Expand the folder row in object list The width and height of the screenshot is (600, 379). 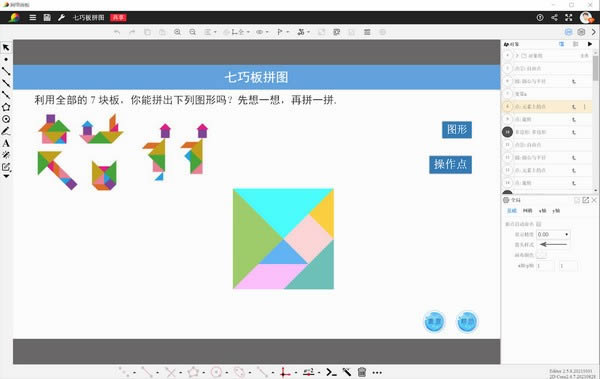(x=517, y=56)
